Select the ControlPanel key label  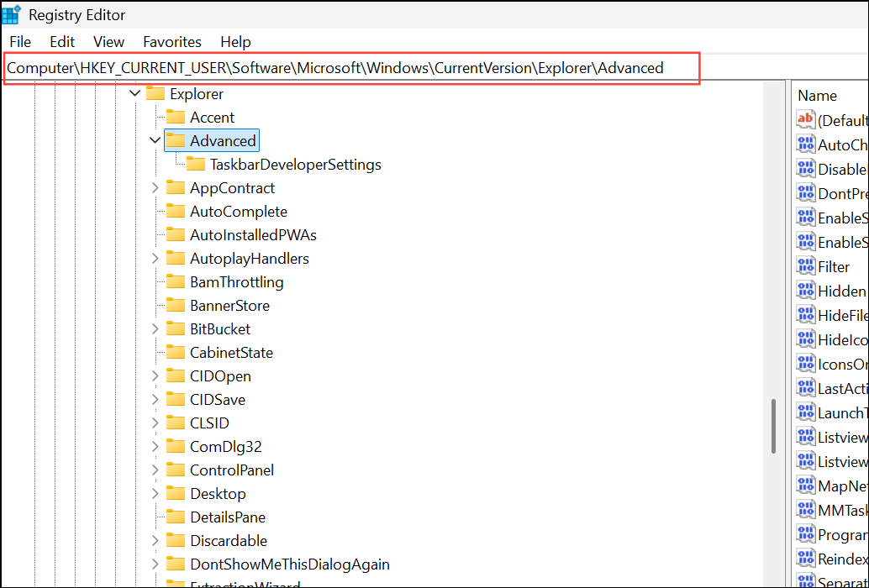tap(232, 470)
